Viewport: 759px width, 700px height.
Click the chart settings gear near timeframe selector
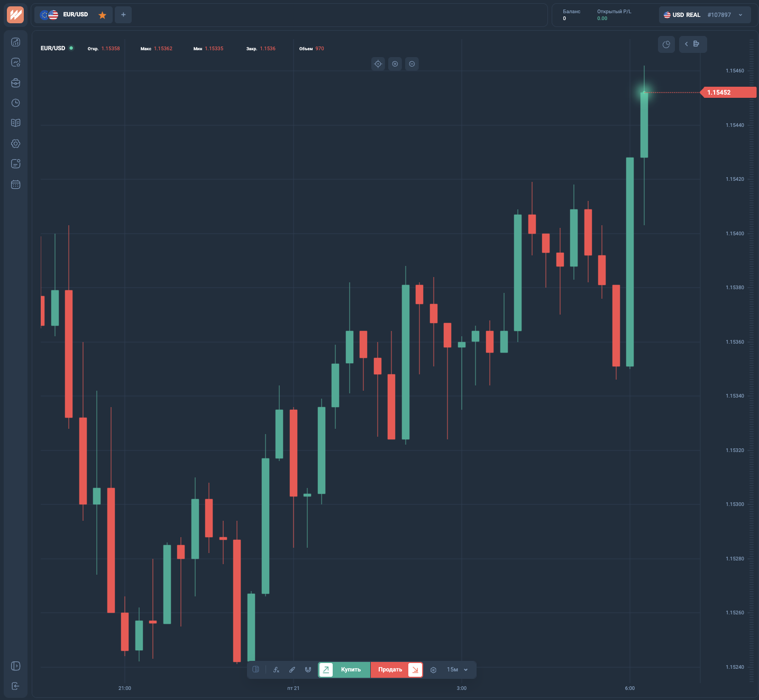pos(433,669)
